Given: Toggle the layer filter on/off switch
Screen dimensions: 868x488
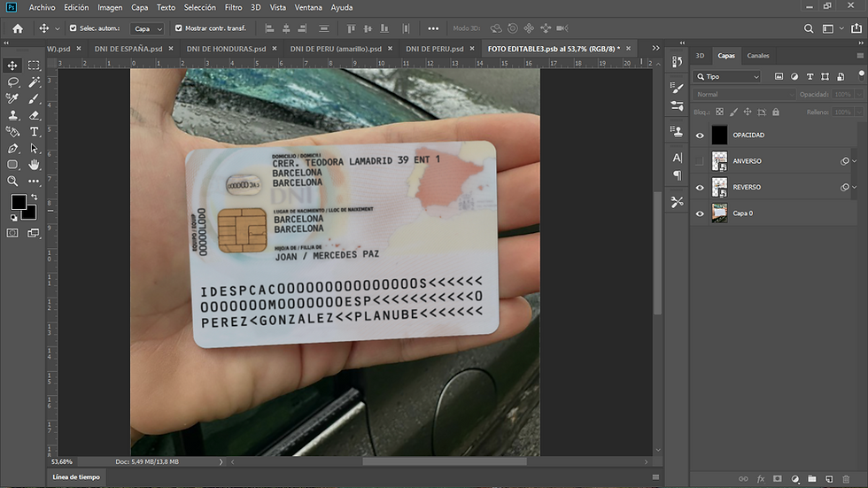Looking at the screenshot, I should 861,74.
